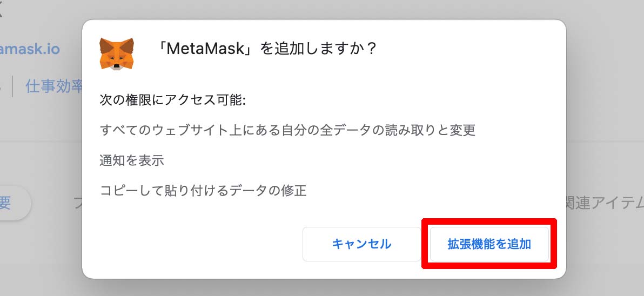
Task: Click the full-width question mark in title
Action: pyautogui.click(x=371, y=49)
